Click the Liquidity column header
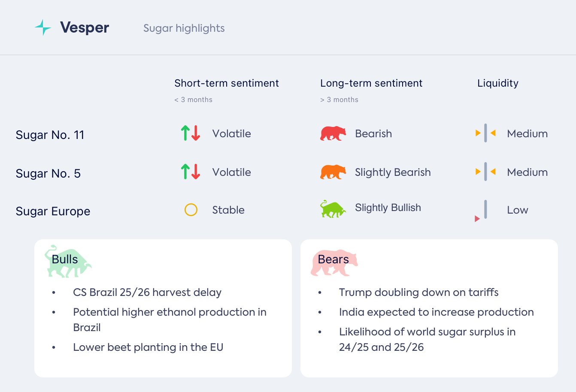 point(497,83)
